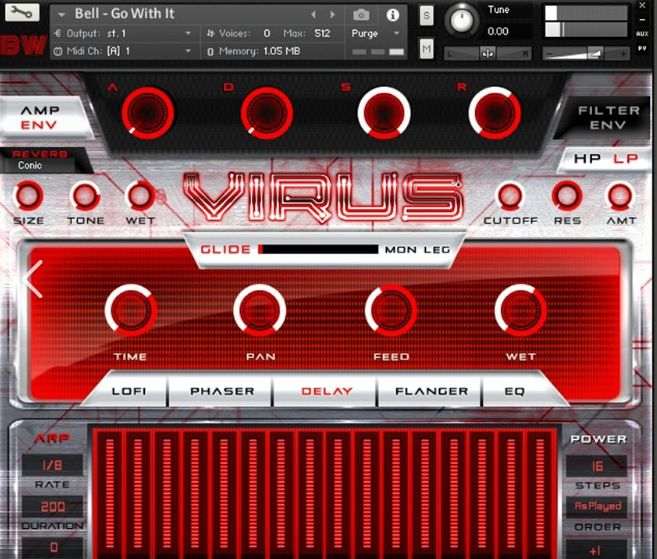Viewport: 657px width, 559px height.
Task: Click the filter RES knob
Action: (566, 195)
